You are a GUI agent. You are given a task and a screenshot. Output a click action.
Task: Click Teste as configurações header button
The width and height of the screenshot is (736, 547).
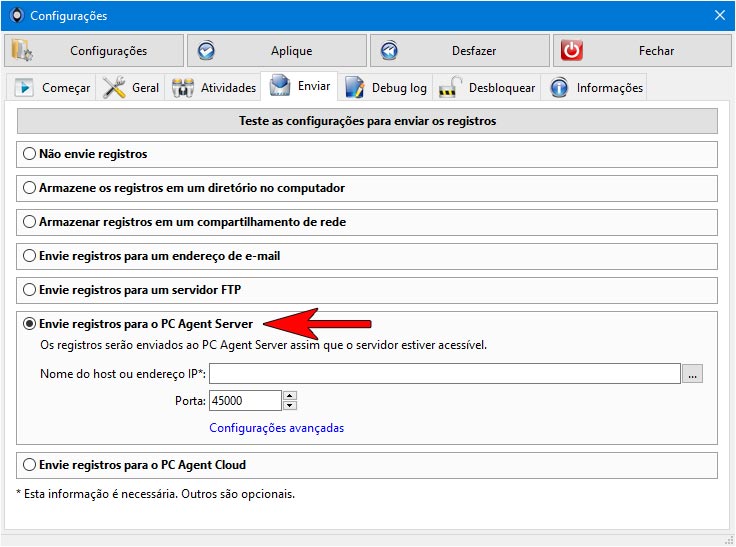point(367,121)
